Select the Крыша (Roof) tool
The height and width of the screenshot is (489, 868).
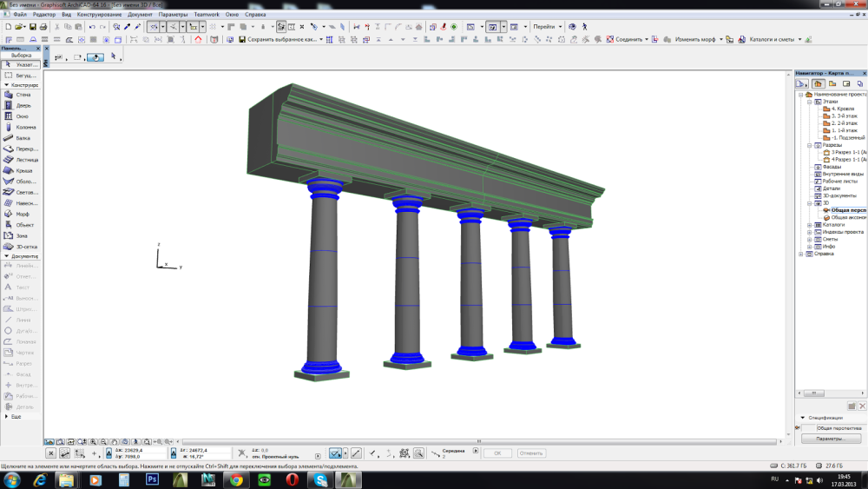(x=21, y=170)
